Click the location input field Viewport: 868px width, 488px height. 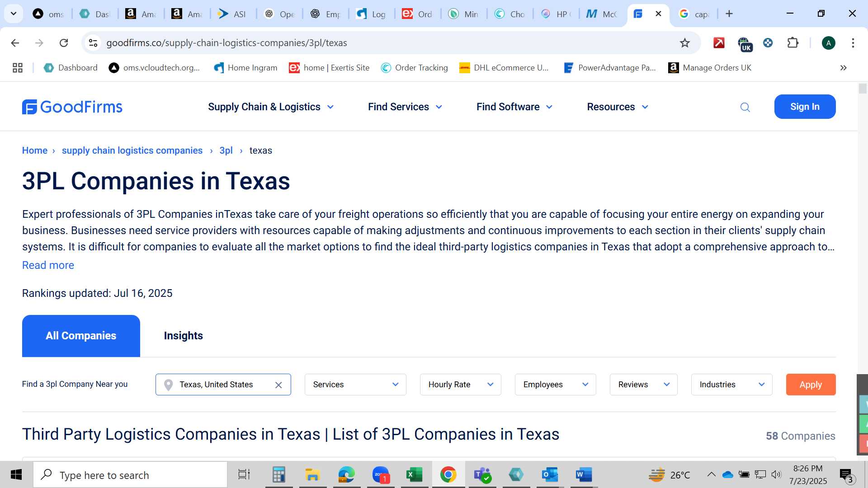223,385
